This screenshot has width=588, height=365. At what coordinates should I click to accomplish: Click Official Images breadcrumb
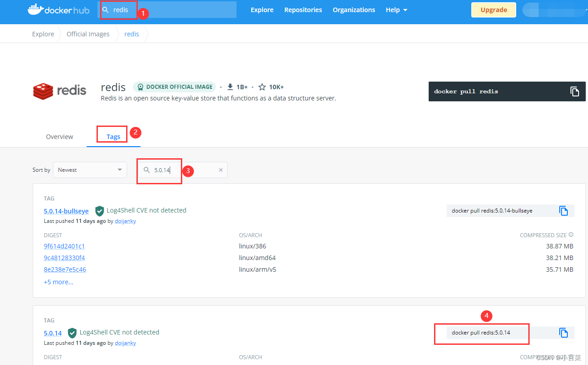(88, 34)
